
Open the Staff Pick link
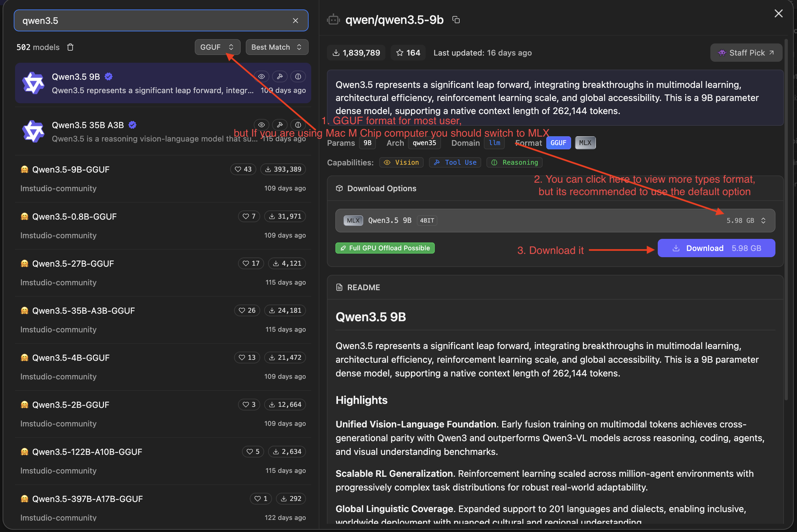click(x=746, y=53)
